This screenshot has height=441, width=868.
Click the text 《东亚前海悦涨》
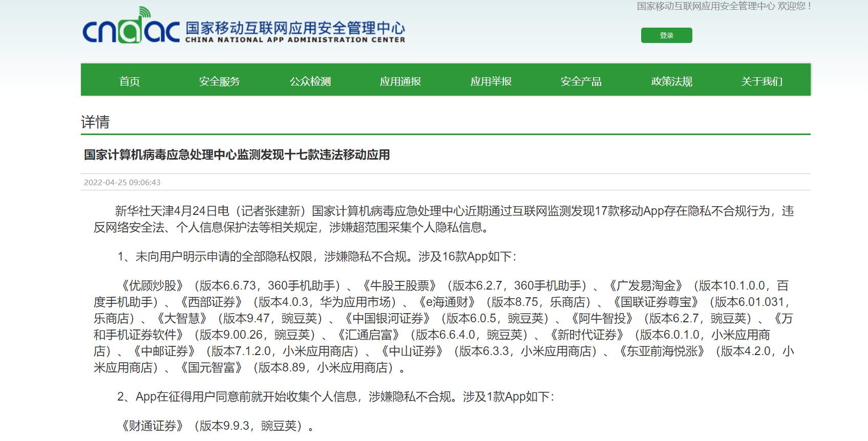(x=662, y=351)
